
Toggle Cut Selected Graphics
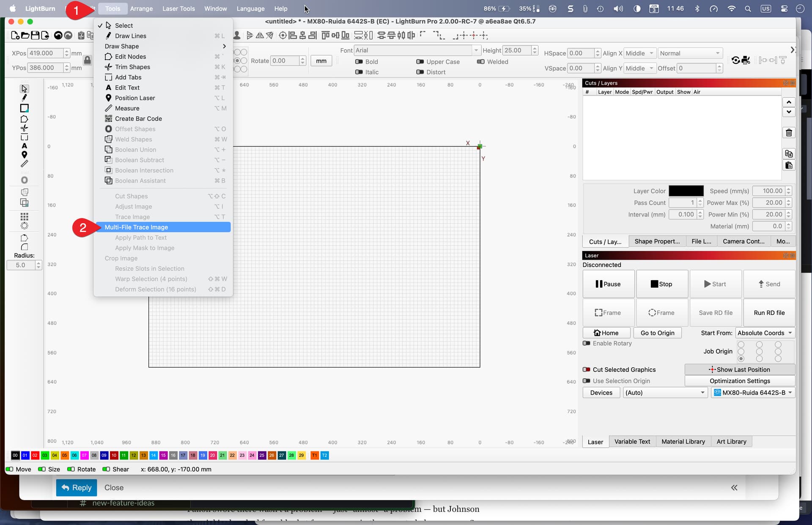pyautogui.click(x=587, y=370)
